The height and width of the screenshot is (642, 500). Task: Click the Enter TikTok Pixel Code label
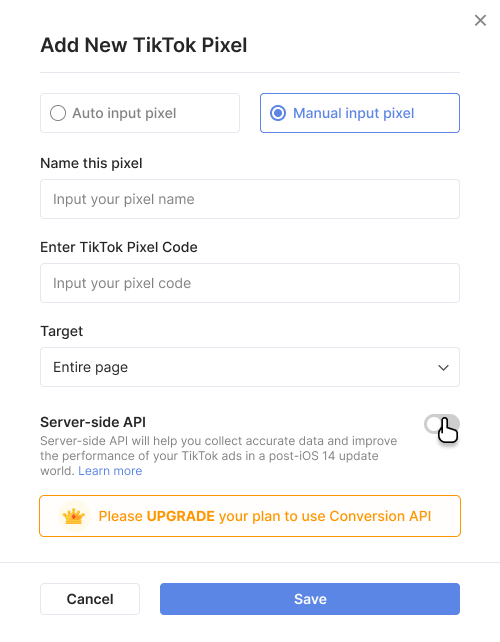click(x=119, y=247)
